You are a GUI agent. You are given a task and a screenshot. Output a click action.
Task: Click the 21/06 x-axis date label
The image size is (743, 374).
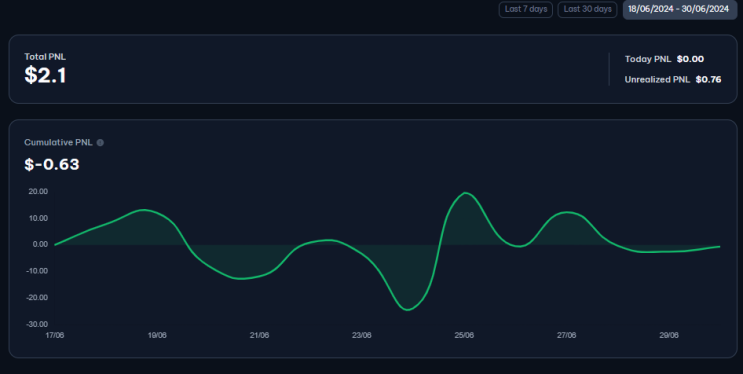coord(259,335)
